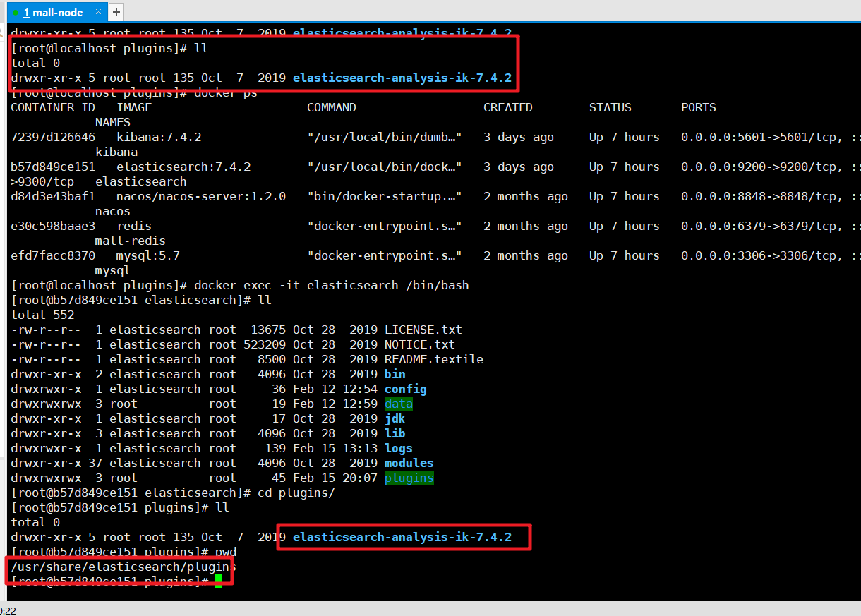
Task: Click the jdk directory entry
Action: click(395, 418)
